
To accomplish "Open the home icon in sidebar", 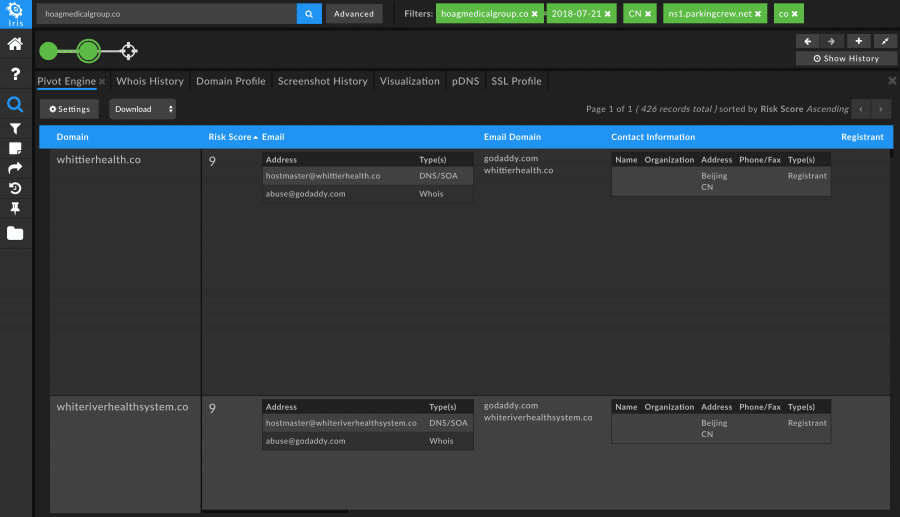I will 15,44.
